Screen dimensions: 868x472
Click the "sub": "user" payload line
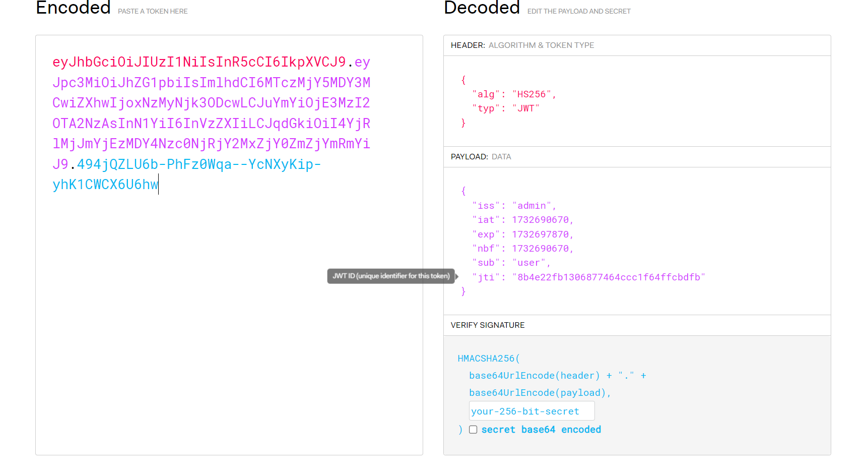pos(511,263)
